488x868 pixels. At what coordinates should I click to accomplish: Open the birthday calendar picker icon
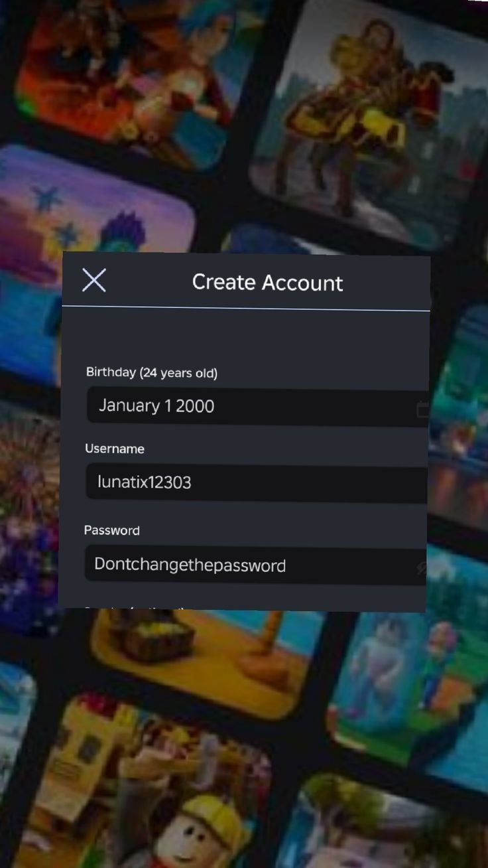pyautogui.click(x=422, y=409)
